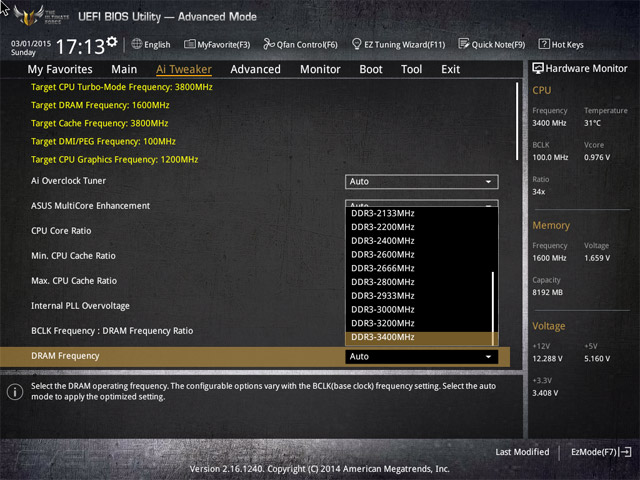Expand the Ai Overclock Tuner dropdown
640x480 pixels.
click(422, 182)
